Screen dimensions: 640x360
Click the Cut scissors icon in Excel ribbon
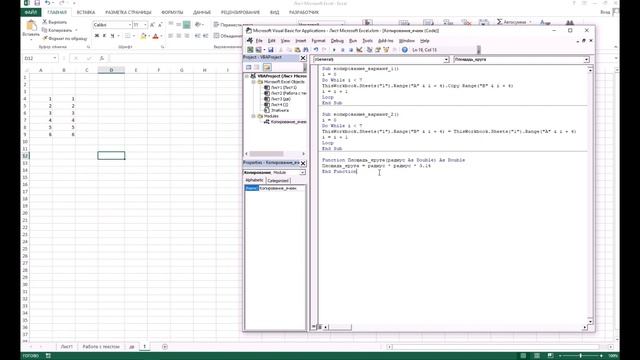pyautogui.click(x=45, y=22)
